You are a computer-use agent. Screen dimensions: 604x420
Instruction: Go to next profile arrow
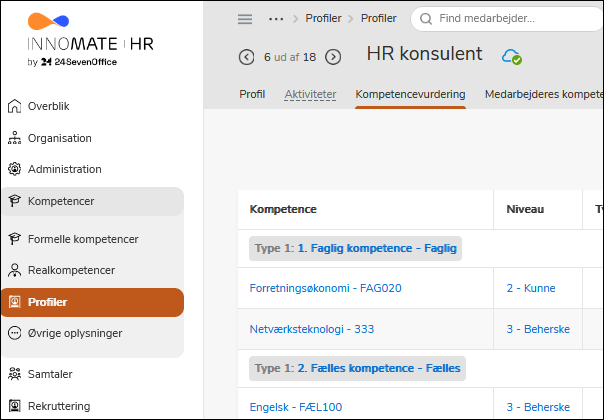click(x=333, y=57)
